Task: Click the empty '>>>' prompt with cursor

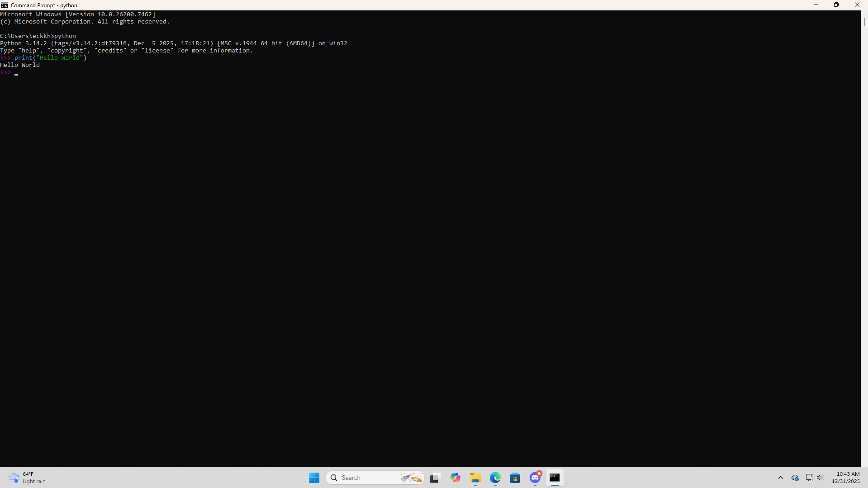Action: pos(9,72)
